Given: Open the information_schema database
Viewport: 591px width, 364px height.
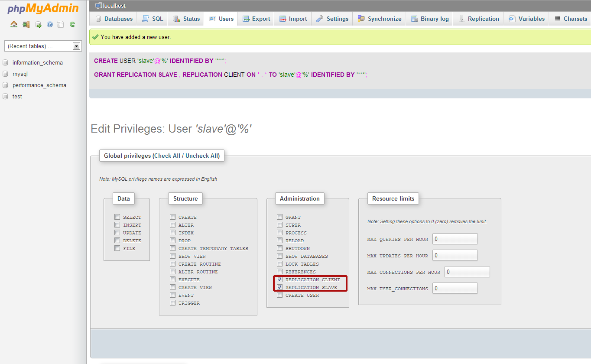Looking at the screenshot, I should tap(37, 63).
